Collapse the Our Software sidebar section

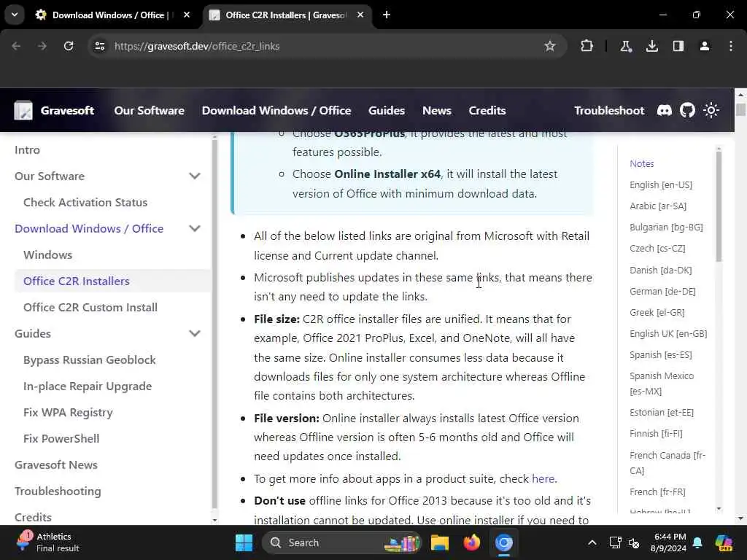click(194, 176)
